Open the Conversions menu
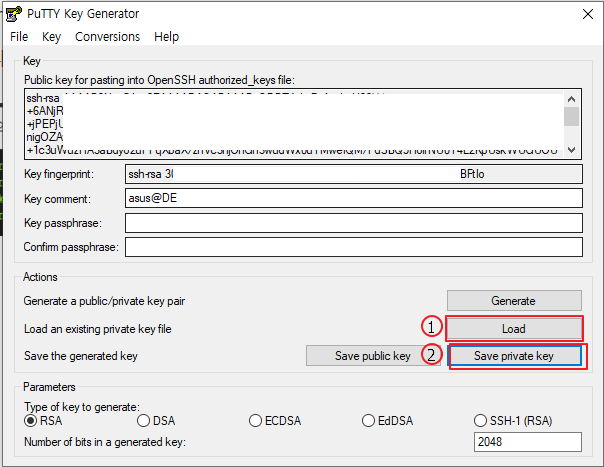 [107, 37]
